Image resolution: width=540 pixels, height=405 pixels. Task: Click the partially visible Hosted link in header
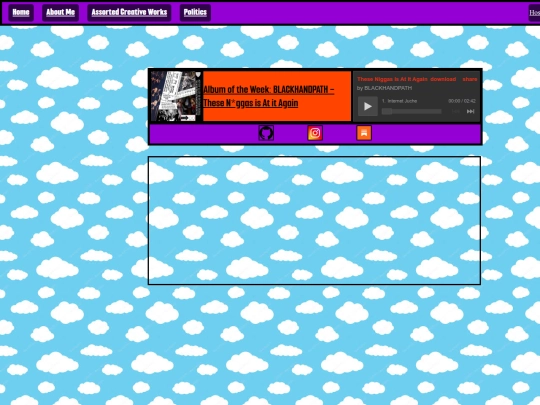click(534, 13)
